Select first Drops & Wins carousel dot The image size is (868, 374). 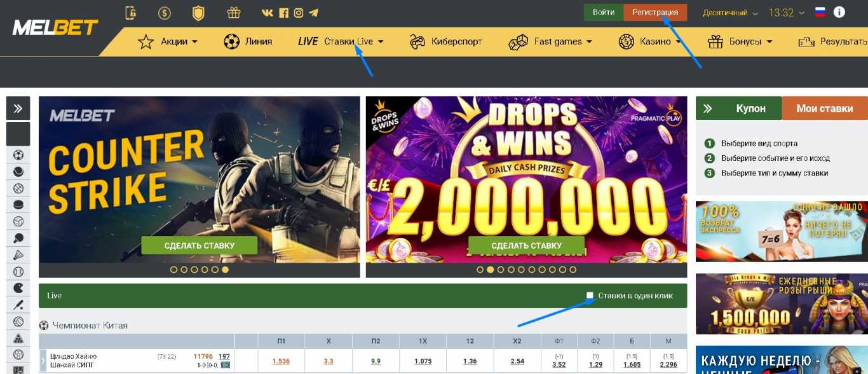click(480, 270)
